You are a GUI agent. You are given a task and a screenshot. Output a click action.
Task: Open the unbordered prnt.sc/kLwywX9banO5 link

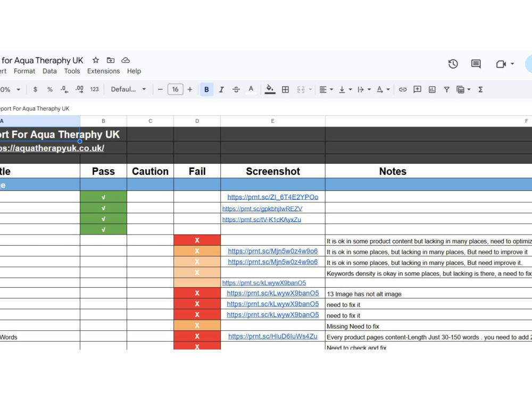tap(264, 283)
